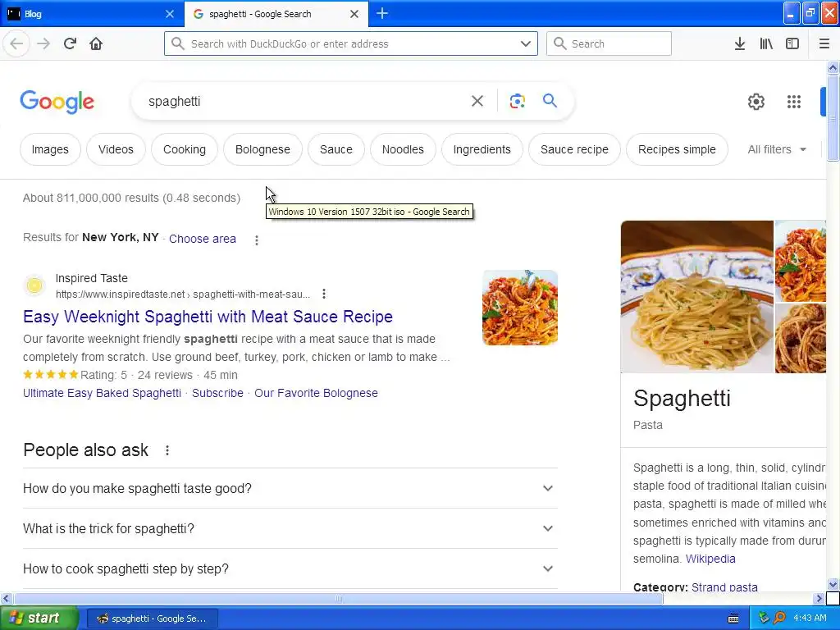Viewport: 840px width, 630px height.
Task: Open Ultimate Easy Baked Spaghetti link
Action: 102,393
